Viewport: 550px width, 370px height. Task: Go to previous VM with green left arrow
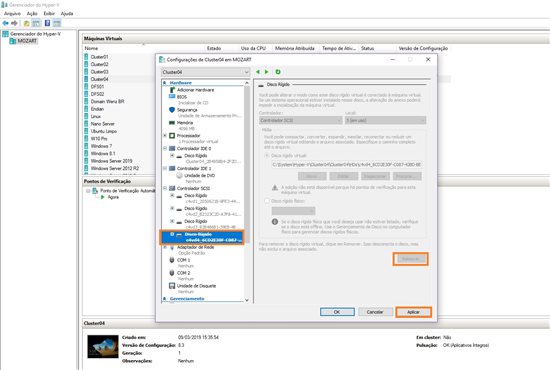tap(258, 72)
